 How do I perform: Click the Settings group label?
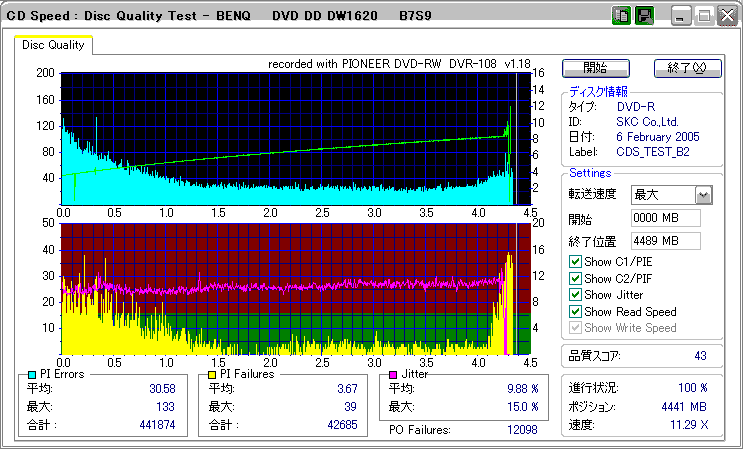[x=590, y=173]
